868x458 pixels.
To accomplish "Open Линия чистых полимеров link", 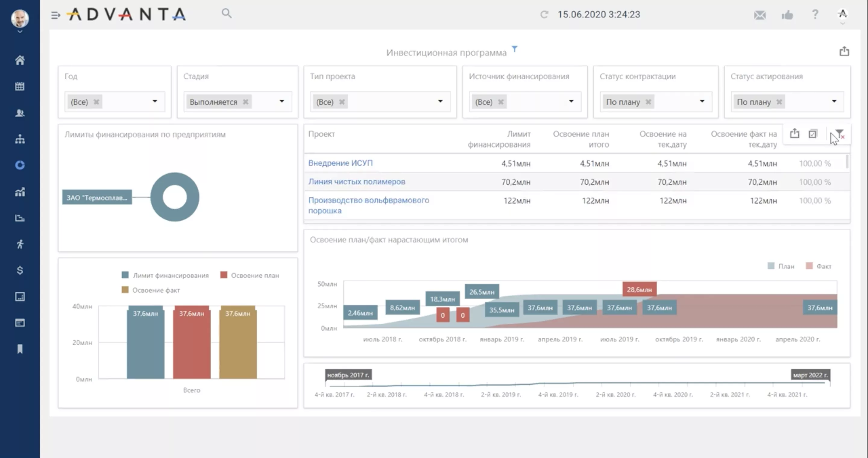I will (x=357, y=181).
